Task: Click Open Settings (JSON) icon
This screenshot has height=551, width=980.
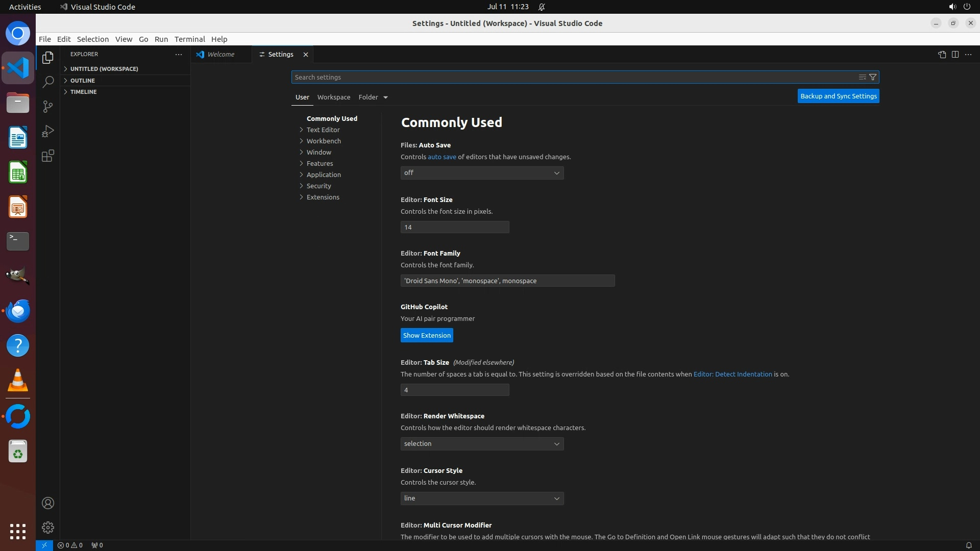Action: tap(942, 55)
